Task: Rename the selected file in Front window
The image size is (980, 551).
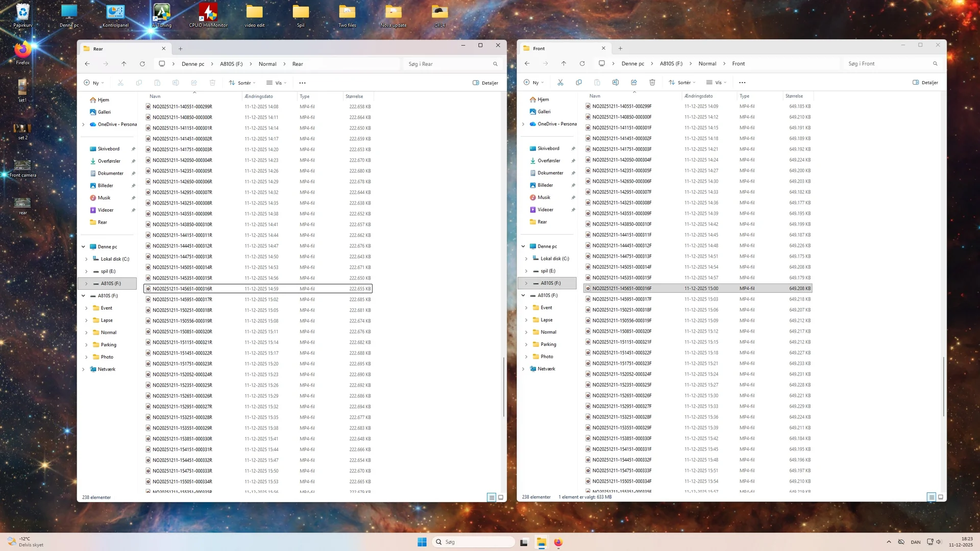Action: [616, 82]
